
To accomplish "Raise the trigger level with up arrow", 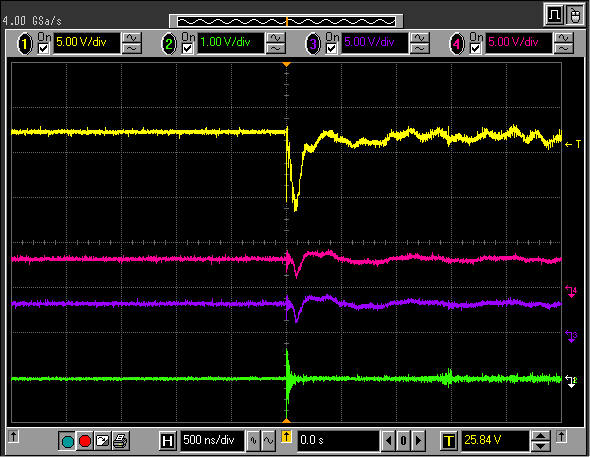I will coord(541,436).
